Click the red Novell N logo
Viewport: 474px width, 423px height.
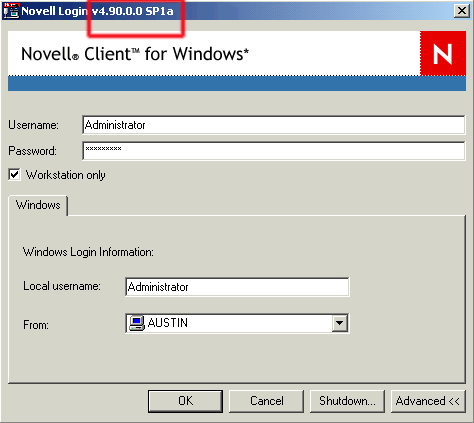click(x=443, y=53)
